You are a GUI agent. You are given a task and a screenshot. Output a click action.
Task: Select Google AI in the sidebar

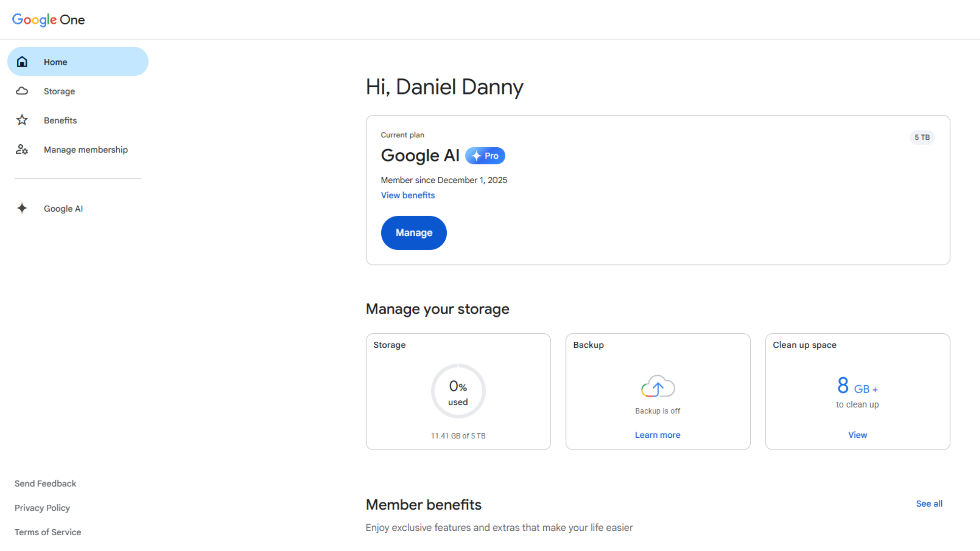click(78, 208)
